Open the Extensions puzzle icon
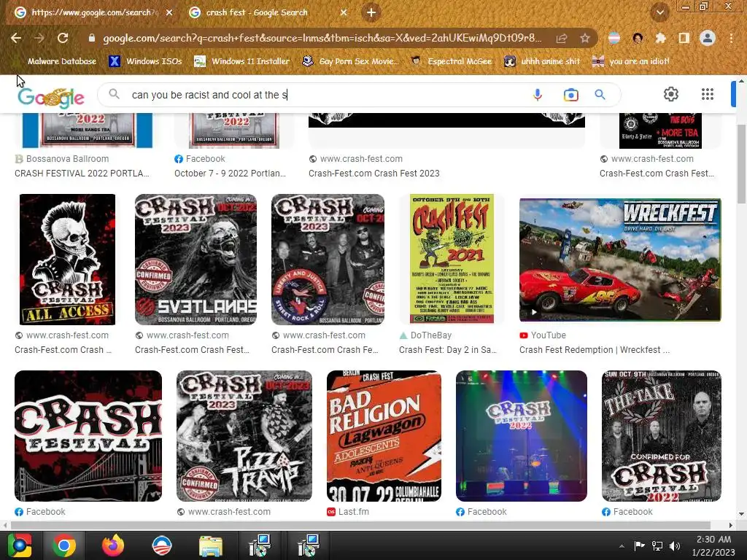The image size is (747, 560). coord(660,38)
